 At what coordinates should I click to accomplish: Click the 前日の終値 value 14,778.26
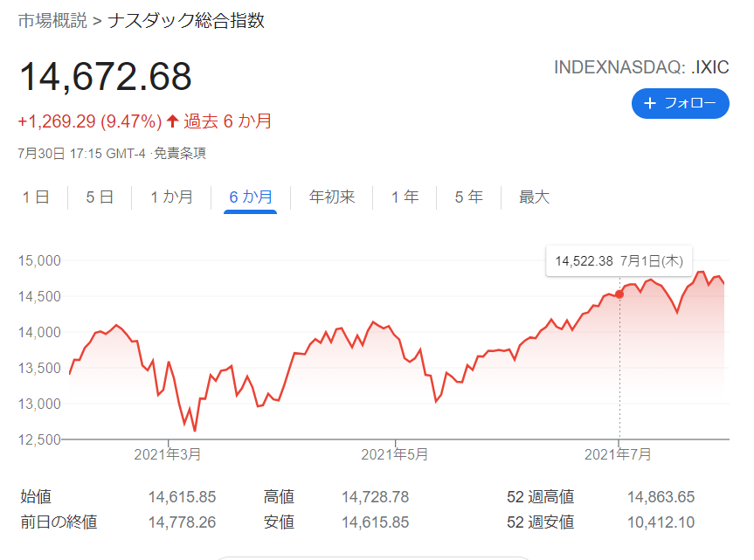[183, 522]
